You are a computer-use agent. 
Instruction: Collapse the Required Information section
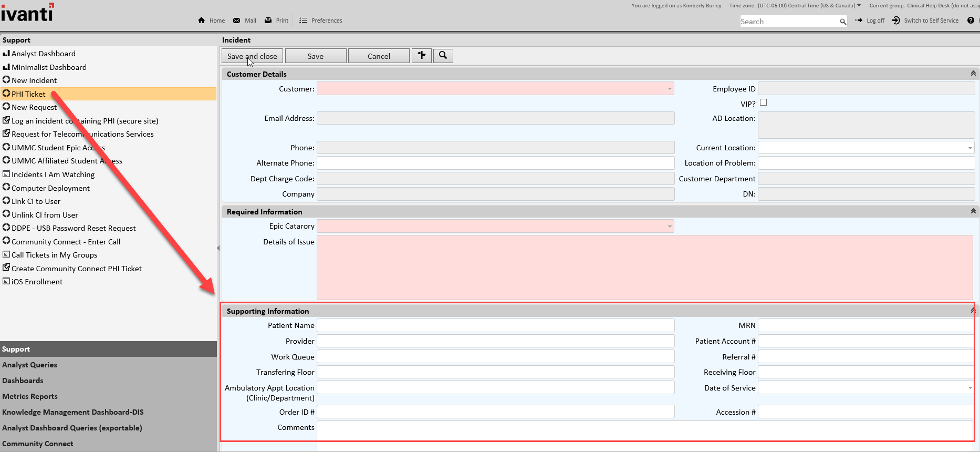973,211
